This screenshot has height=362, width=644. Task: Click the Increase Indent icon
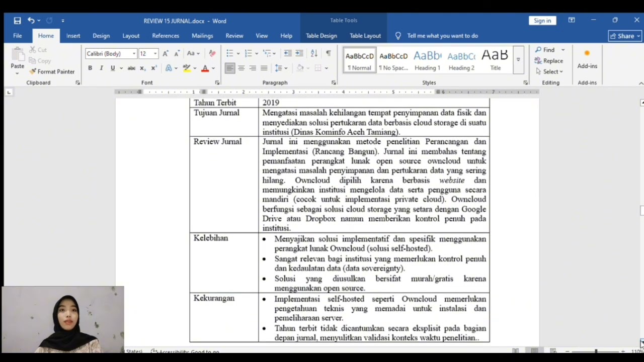point(299,53)
